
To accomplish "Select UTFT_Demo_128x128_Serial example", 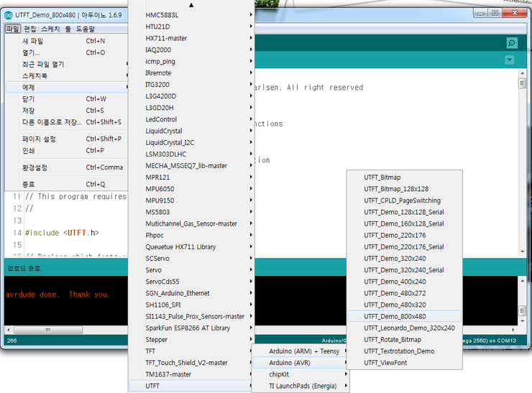I will [x=405, y=212].
